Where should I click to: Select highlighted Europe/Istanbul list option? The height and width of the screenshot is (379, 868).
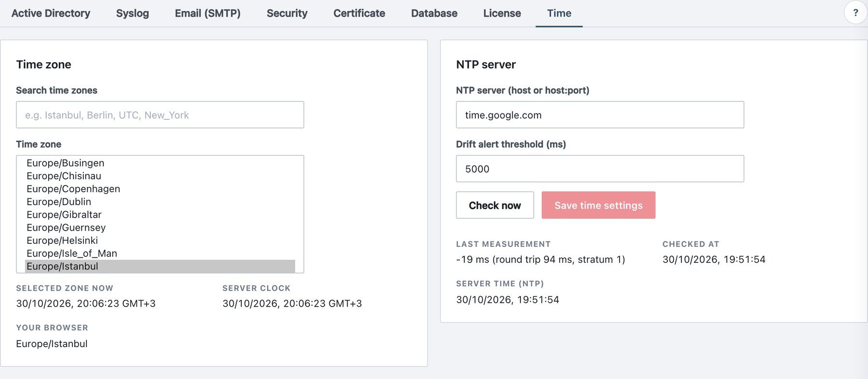click(160, 267)
